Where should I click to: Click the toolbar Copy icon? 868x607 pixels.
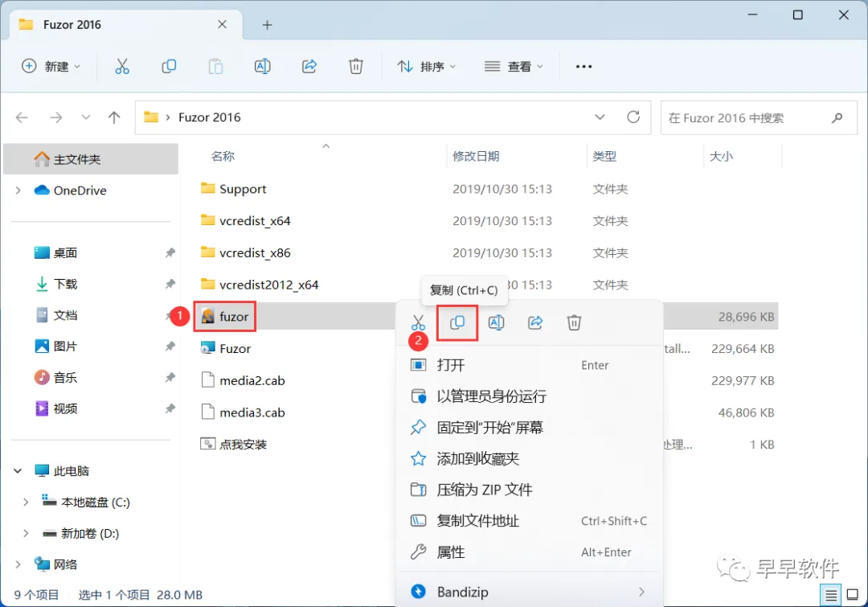[x=169, y=67]
